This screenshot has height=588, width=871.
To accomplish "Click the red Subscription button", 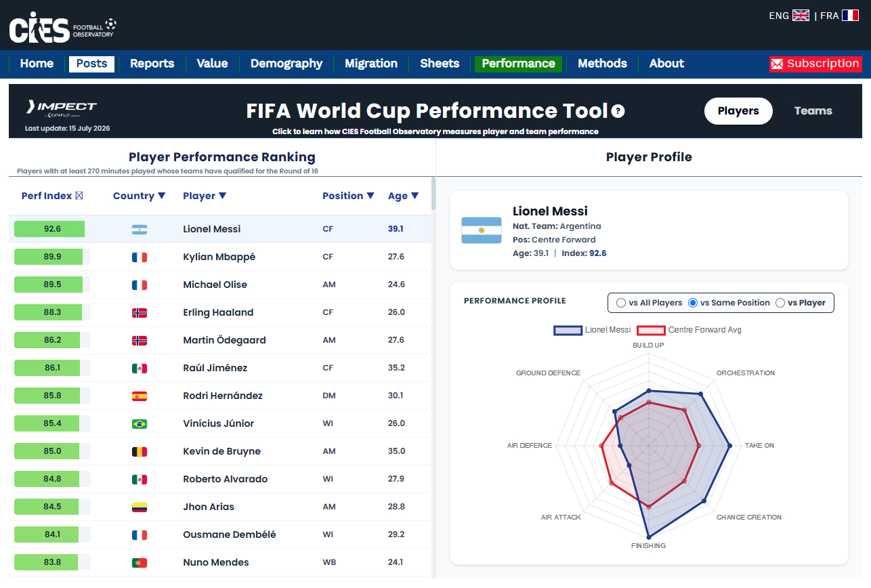I will click(815, 64).
